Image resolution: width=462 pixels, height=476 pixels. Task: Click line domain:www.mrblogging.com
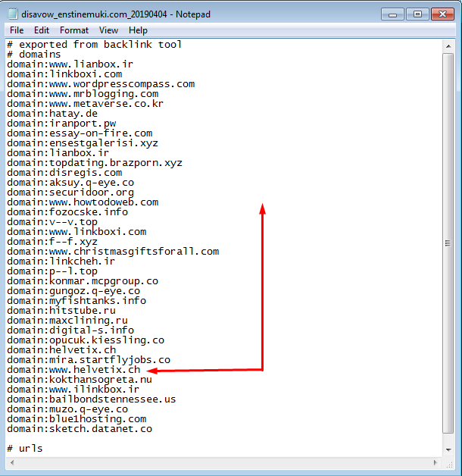pyautogui.click(x=83, y=93)
